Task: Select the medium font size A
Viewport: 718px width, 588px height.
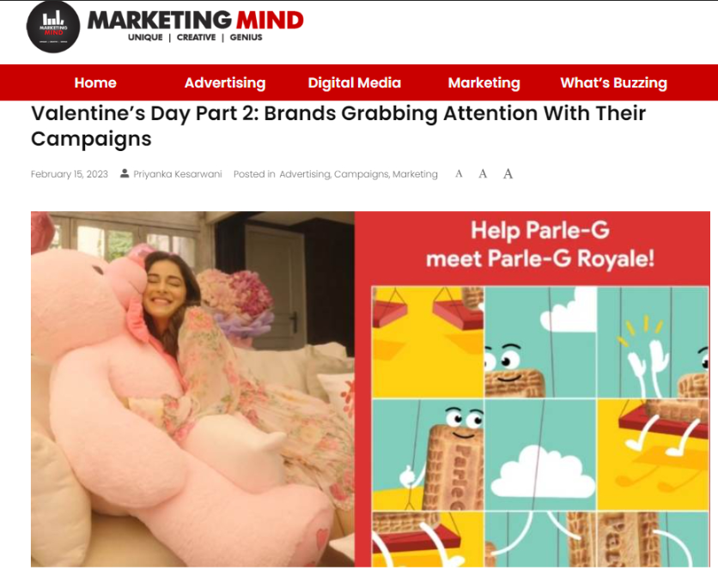Action: (483, 174)
